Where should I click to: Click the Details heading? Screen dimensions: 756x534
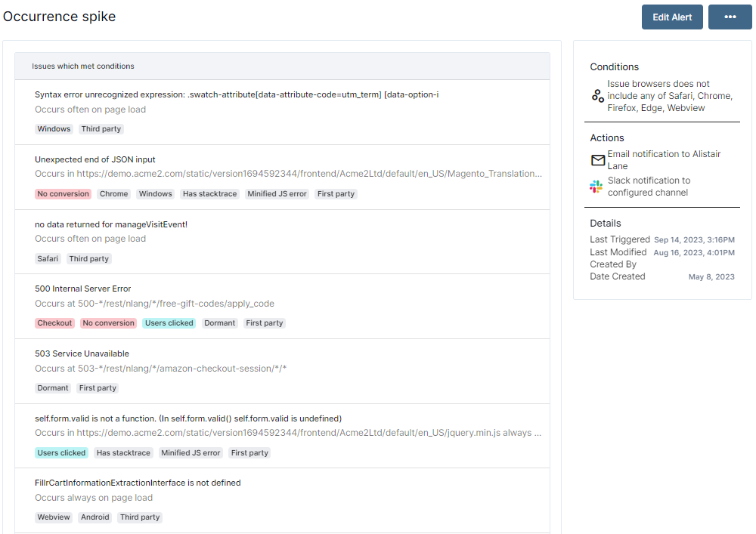pyautogui.click(x=605, y=224)
